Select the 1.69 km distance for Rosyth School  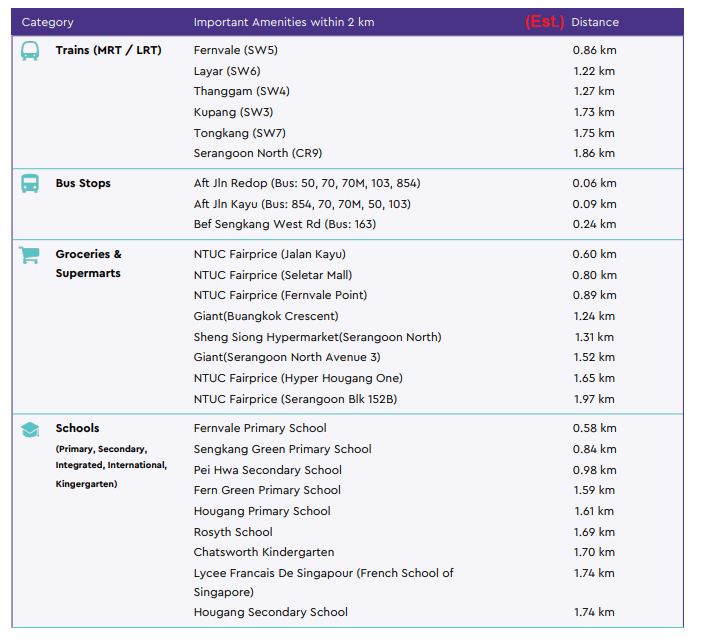point(595,532)
